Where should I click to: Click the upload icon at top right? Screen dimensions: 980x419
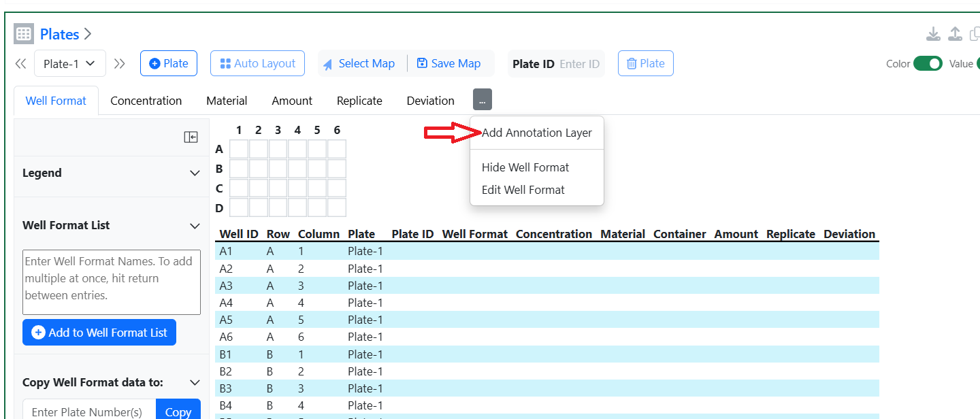955,34
